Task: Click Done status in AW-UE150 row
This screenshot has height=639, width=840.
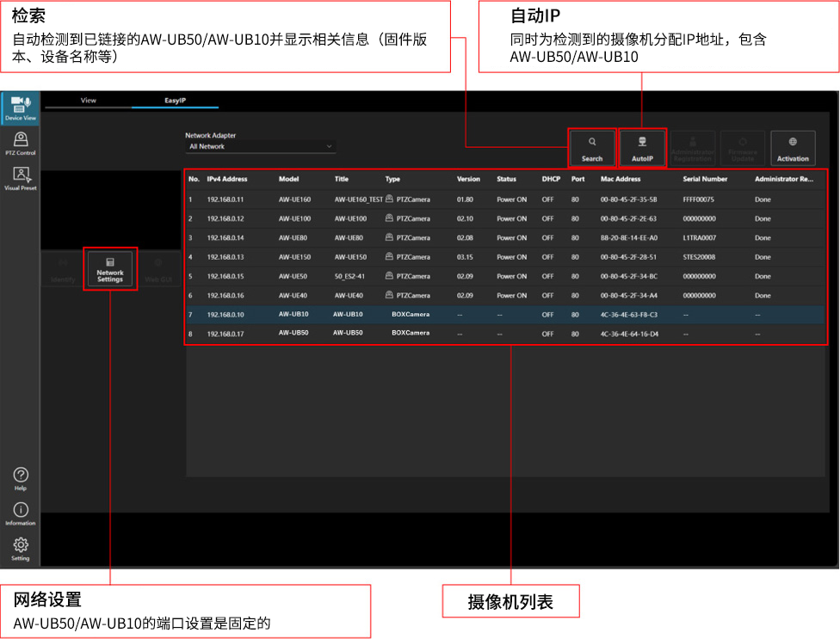Action: 763,257
